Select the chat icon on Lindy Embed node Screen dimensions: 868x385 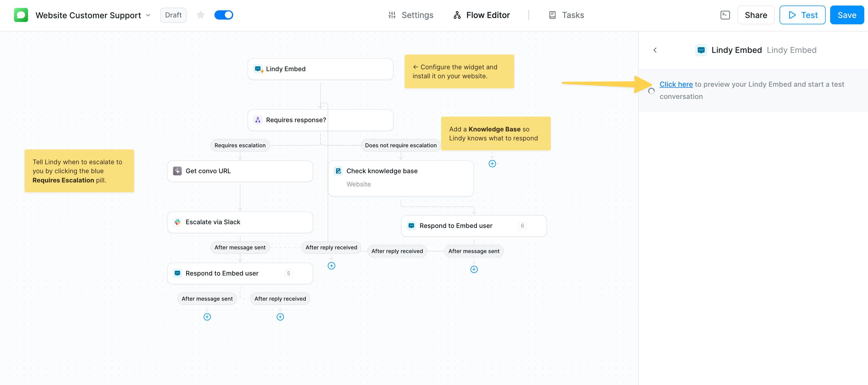click(x=258, y=69)
